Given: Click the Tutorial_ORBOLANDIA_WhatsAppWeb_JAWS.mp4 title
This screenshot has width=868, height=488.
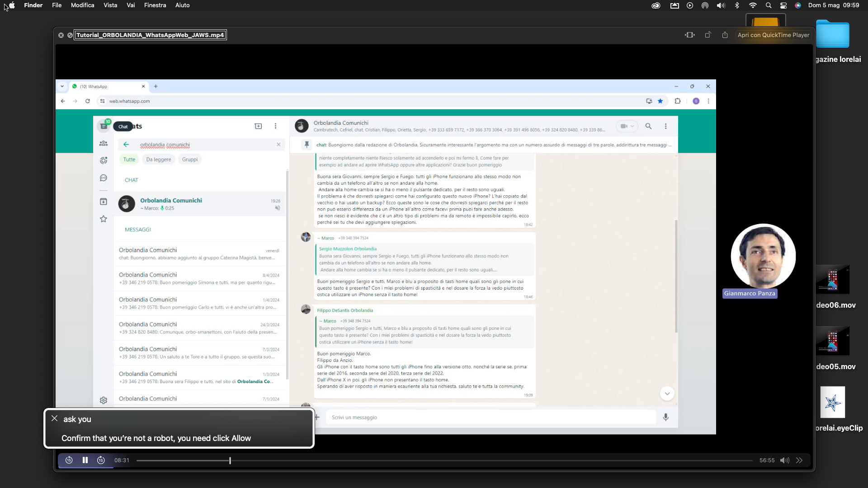Looking at the screenshot, I should (x=150, y=35).
